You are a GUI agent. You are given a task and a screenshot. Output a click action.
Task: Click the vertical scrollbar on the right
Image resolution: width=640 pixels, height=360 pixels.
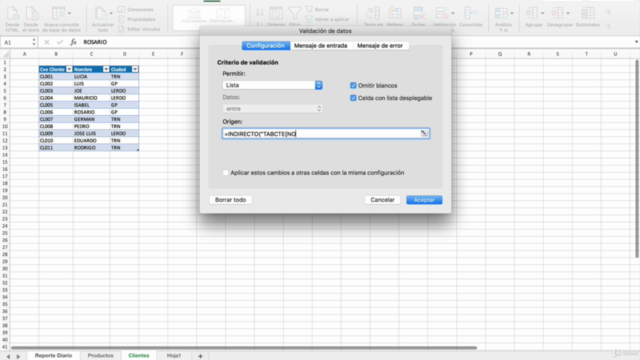(637, 158)
